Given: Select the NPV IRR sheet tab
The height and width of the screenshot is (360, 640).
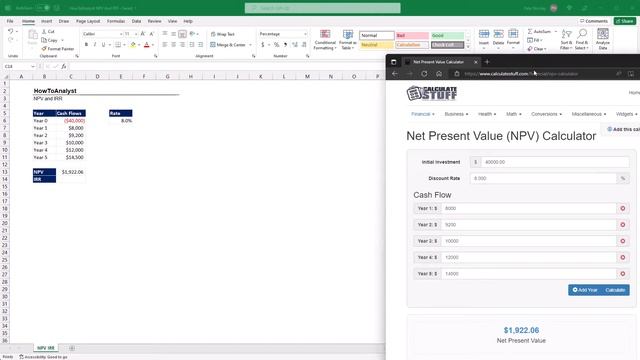Looking at the screenshot, I should point(46,348).
